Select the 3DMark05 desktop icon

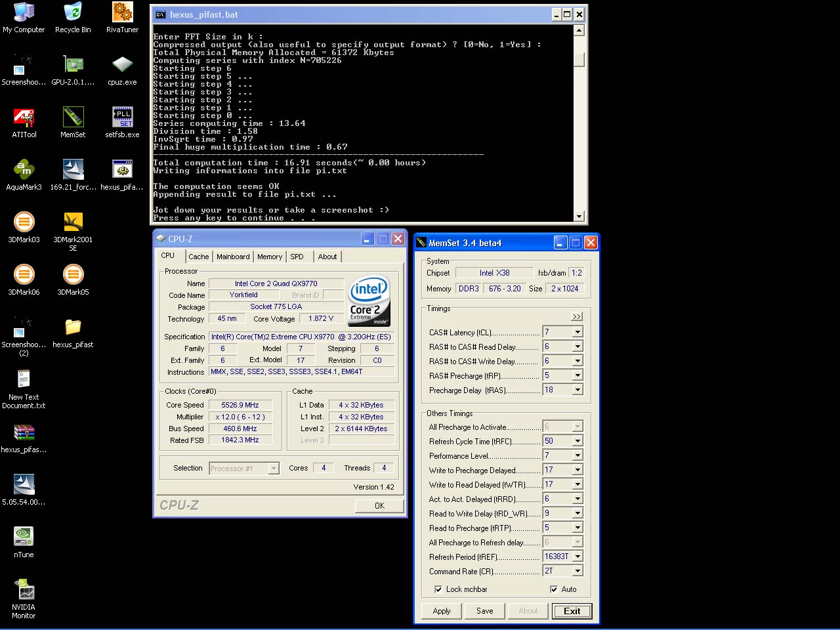(x=73, y=280)
